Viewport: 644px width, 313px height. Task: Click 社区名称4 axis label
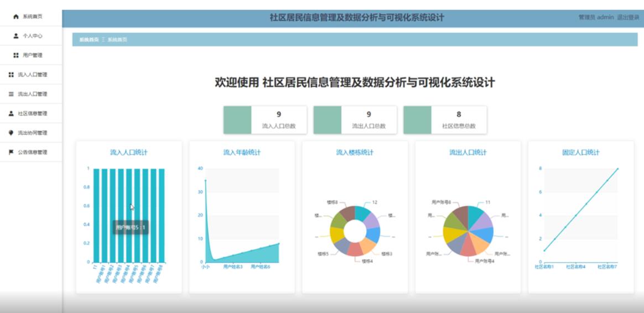[575, 267]
